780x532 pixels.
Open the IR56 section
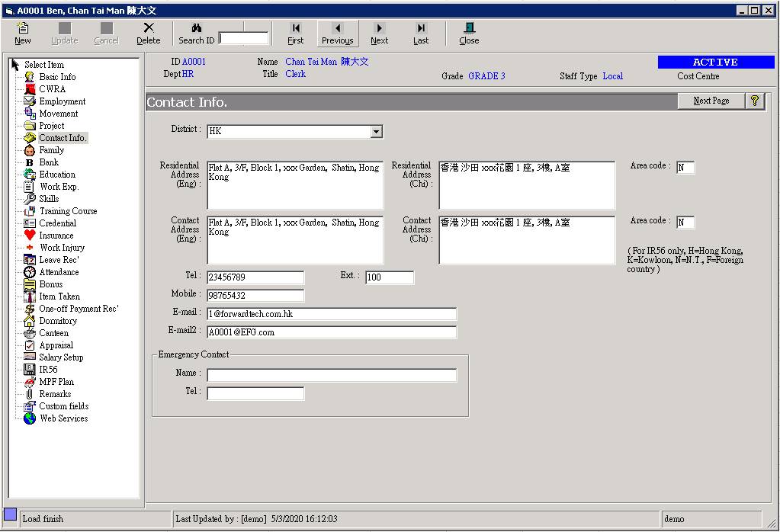coord(48,370)
